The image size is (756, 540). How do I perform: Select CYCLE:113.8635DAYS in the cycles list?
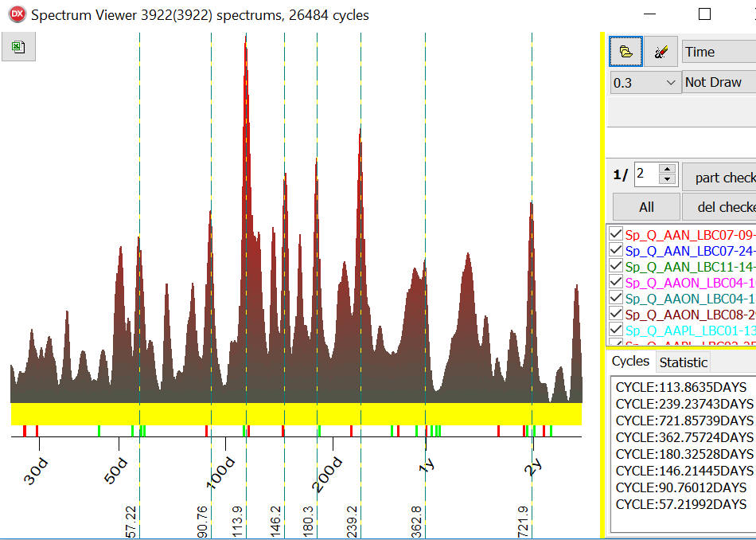tap(681, 387)
